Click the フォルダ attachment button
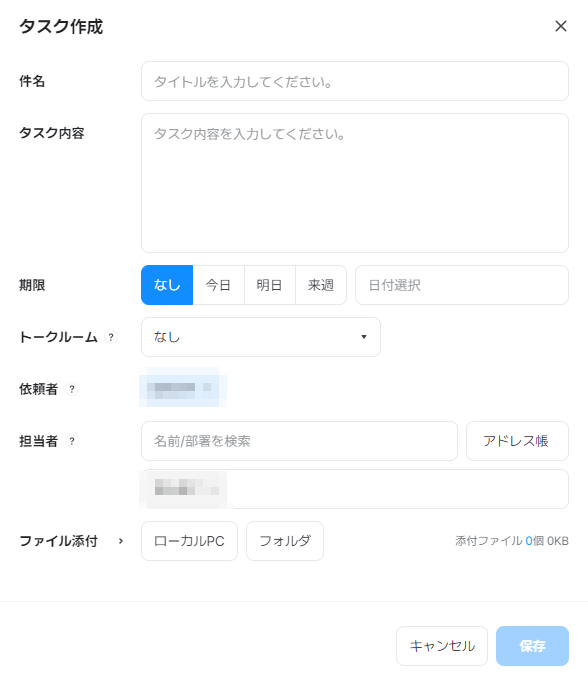Image resolution: width=588 pixels, height=680 pixels. 285,541
